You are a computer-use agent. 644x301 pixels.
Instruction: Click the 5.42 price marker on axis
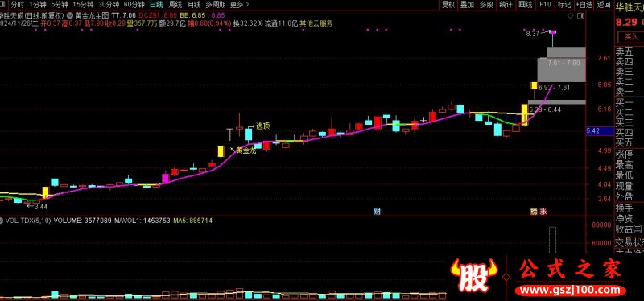(x=593, y=130)
